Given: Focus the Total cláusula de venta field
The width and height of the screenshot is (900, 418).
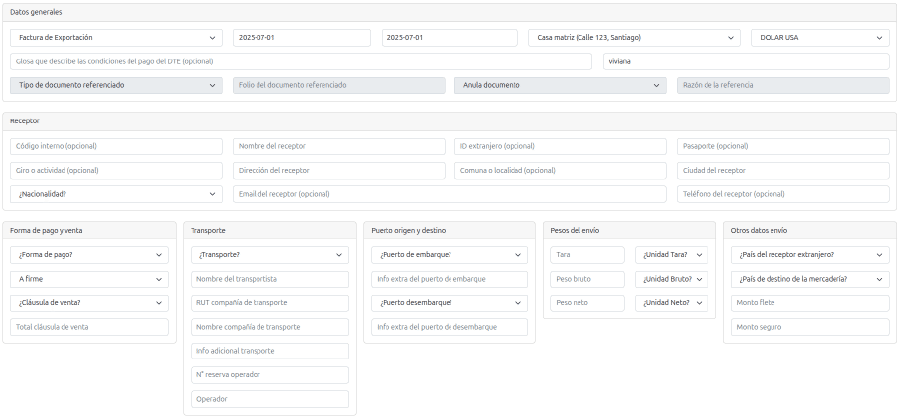Looking at the screenshot, I should (89, 327).
